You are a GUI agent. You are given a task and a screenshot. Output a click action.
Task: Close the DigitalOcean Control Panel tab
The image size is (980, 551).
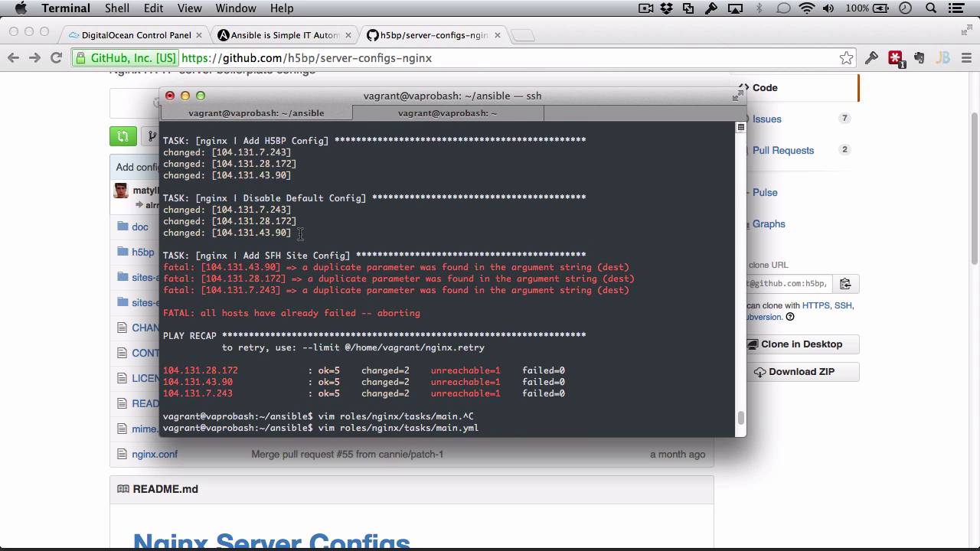coord(199,35)
